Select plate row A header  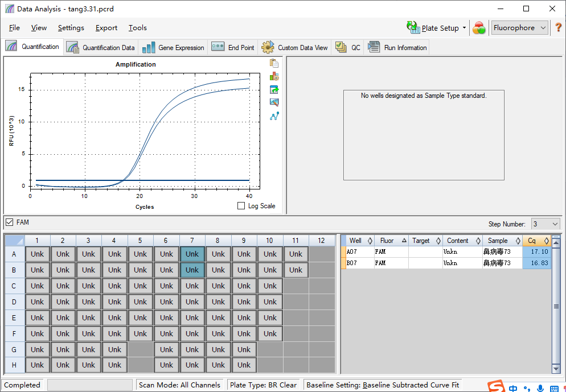[14, 254]
